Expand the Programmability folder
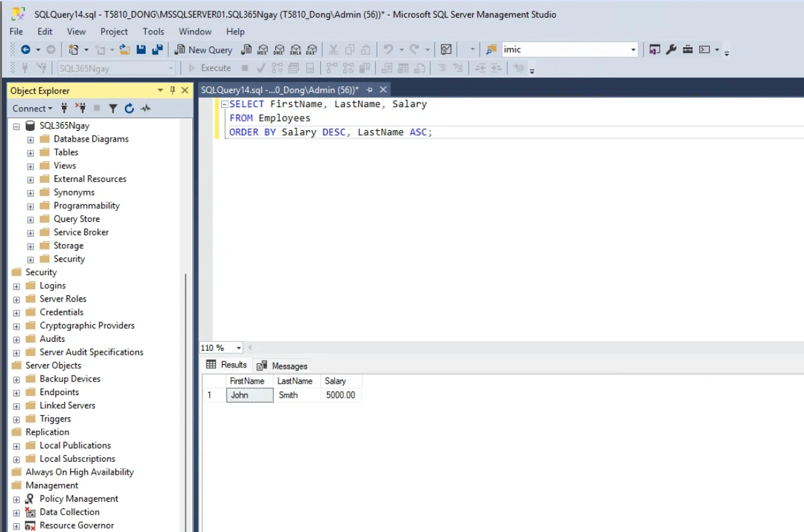The width and height of the screenshot is (804, 532). 30,206
